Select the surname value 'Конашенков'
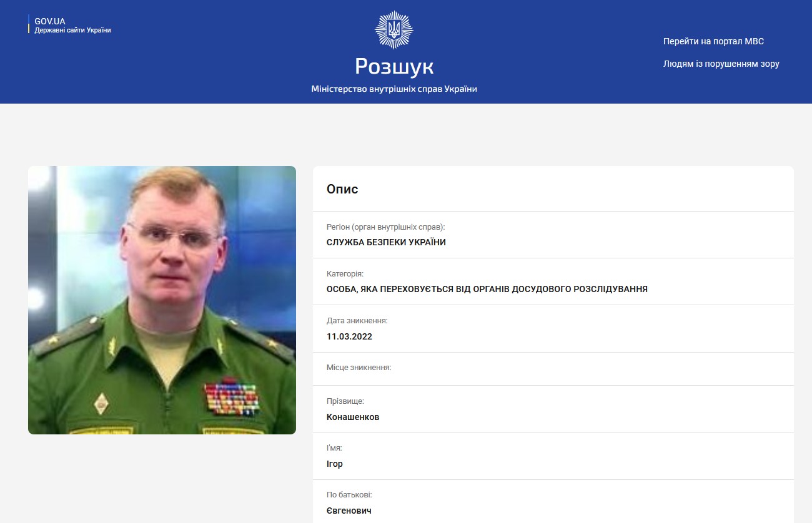This screenshot has height=523, width=812. 352,417
